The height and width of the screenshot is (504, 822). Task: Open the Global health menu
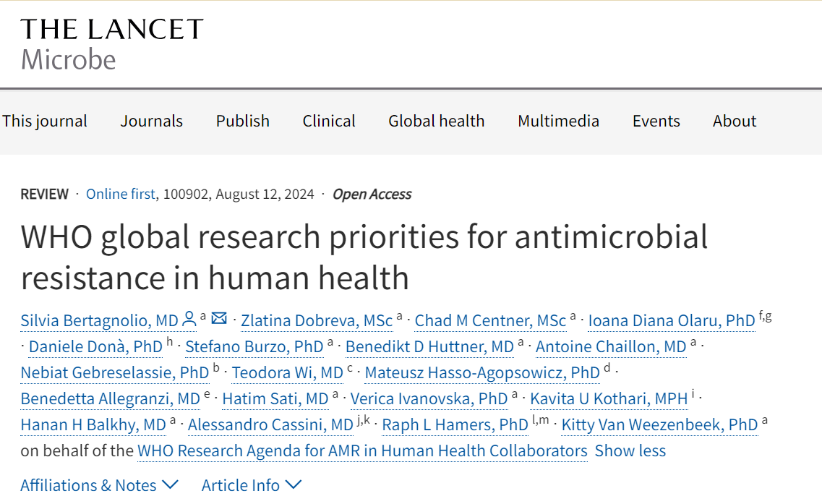436,121
